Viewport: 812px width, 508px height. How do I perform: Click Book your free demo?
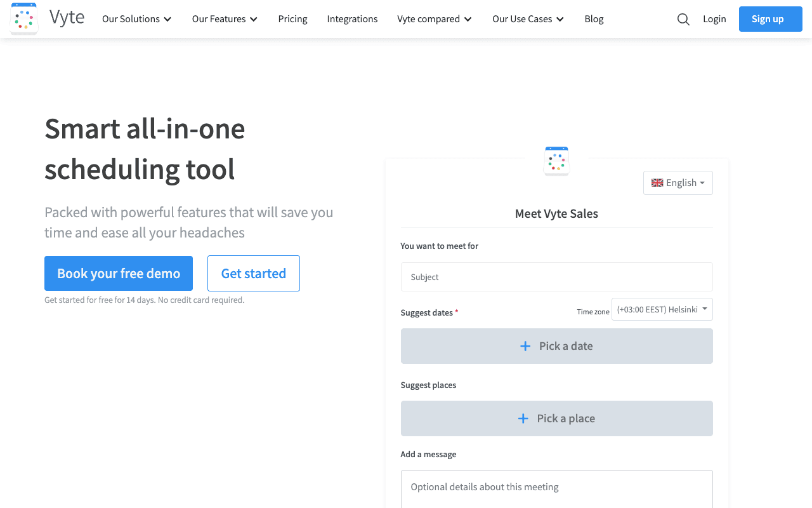tap(119, 274)
